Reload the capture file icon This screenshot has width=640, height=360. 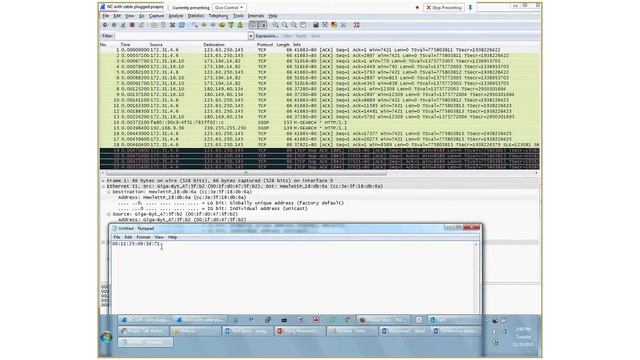pyautogui.click(x=182, y=25)
